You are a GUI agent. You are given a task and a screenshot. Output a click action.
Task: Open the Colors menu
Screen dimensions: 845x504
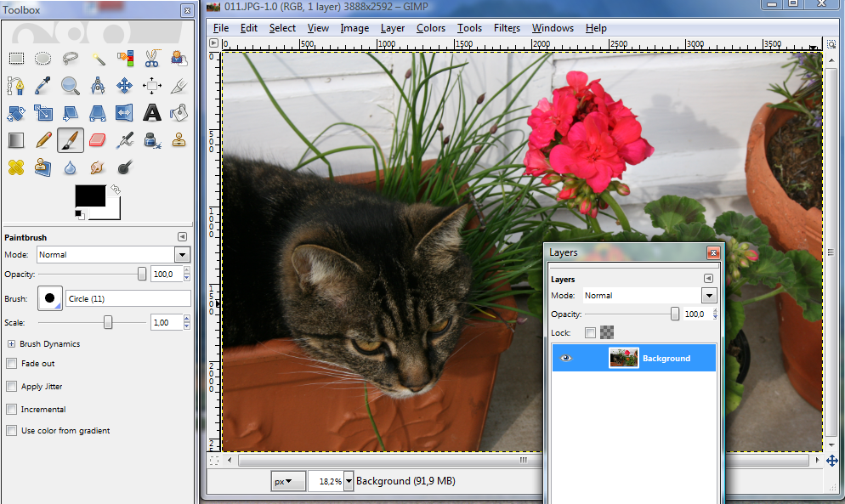point(430,28)
